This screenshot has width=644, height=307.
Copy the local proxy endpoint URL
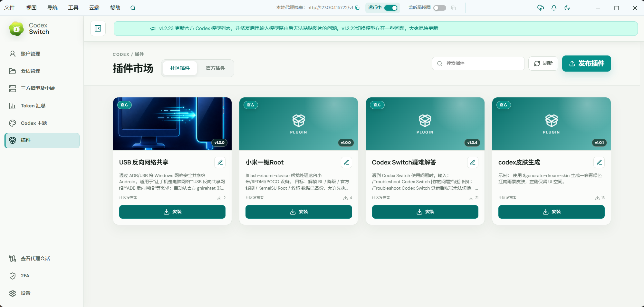[x=357, y=8]
